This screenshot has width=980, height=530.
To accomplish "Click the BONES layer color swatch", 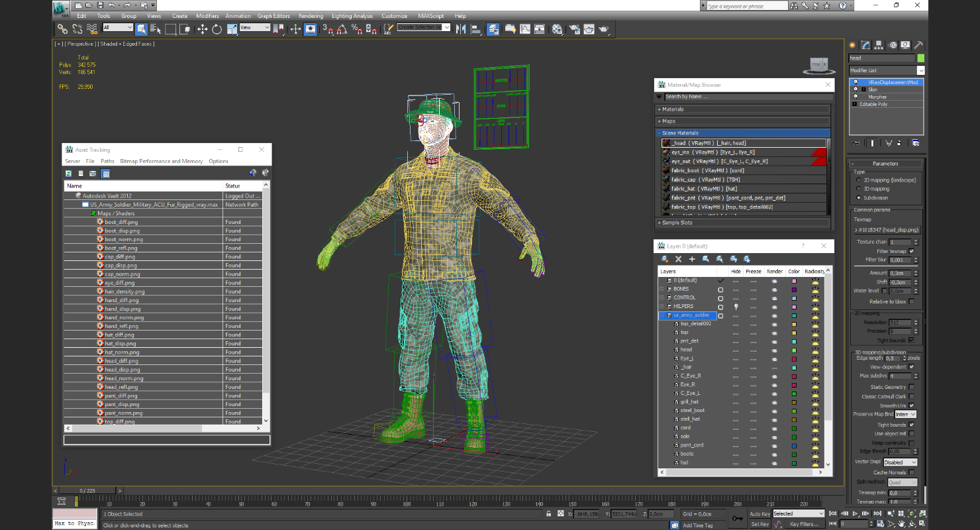I will pyautogui.click(x=794, y=290).
